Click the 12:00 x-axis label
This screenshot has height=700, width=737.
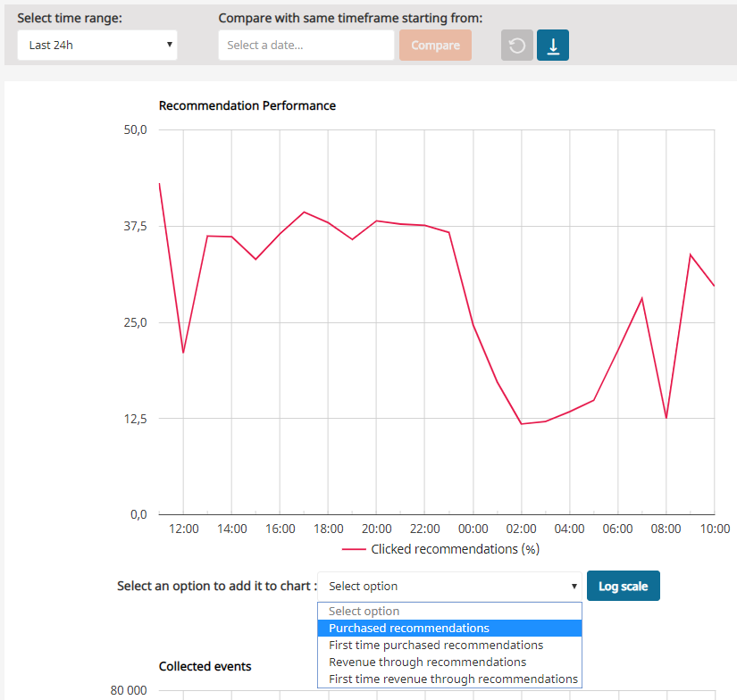point(184,529)
